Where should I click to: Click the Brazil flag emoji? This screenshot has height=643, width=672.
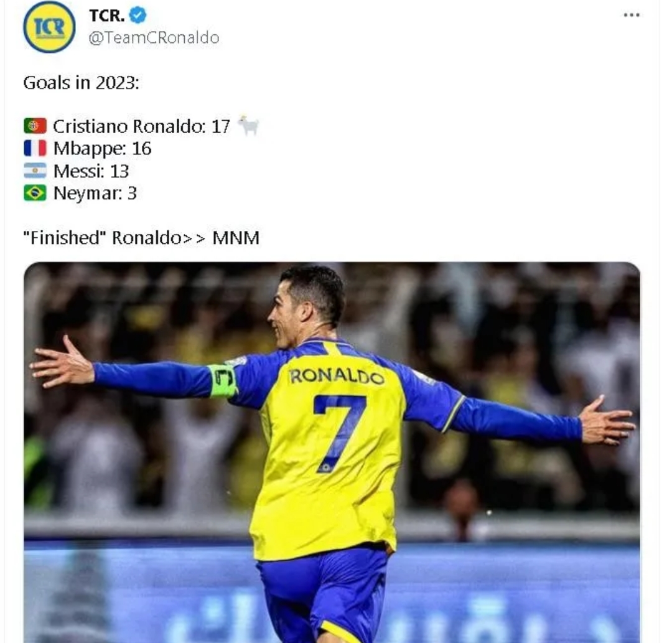(x=35, y=193)
